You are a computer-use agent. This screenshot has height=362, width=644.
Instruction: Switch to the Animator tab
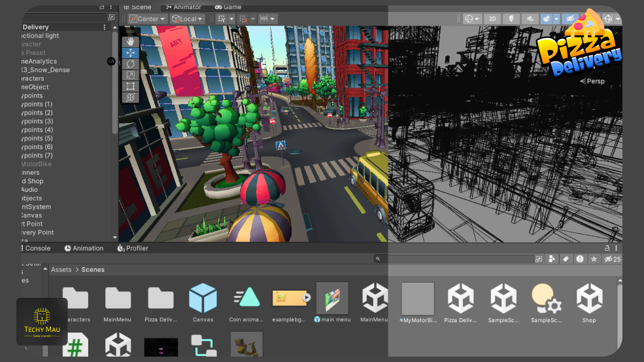click(183, 7)
